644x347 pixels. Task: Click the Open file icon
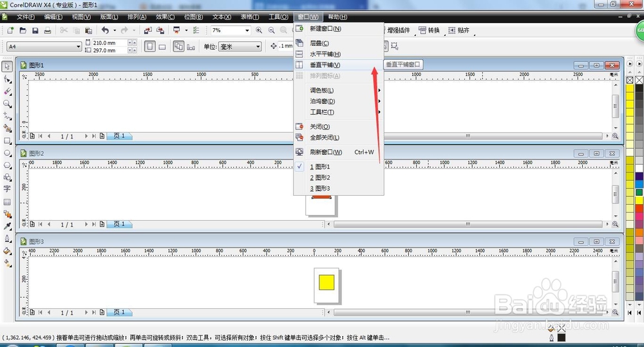pos(23,30)
